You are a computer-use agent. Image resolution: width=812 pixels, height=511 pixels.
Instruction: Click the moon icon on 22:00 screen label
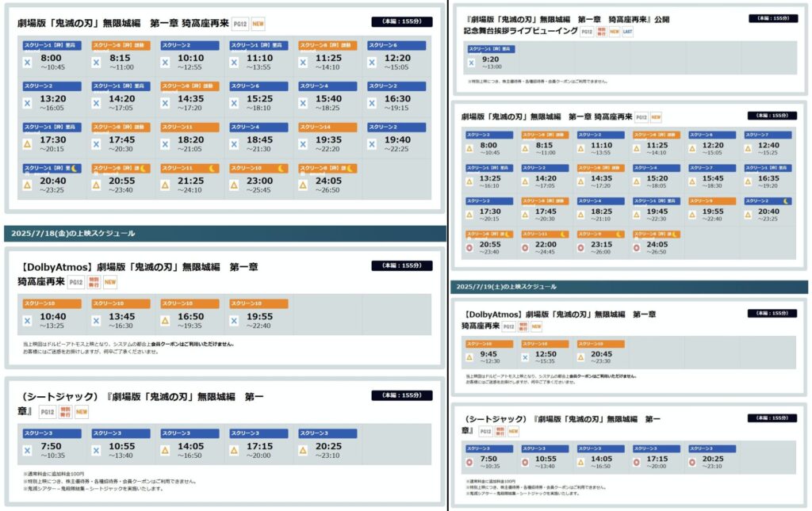(x=564, y=235)
